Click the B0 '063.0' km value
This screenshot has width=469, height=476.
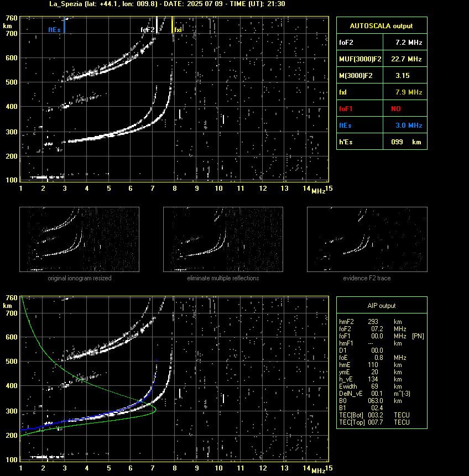[x=376, y=401]
